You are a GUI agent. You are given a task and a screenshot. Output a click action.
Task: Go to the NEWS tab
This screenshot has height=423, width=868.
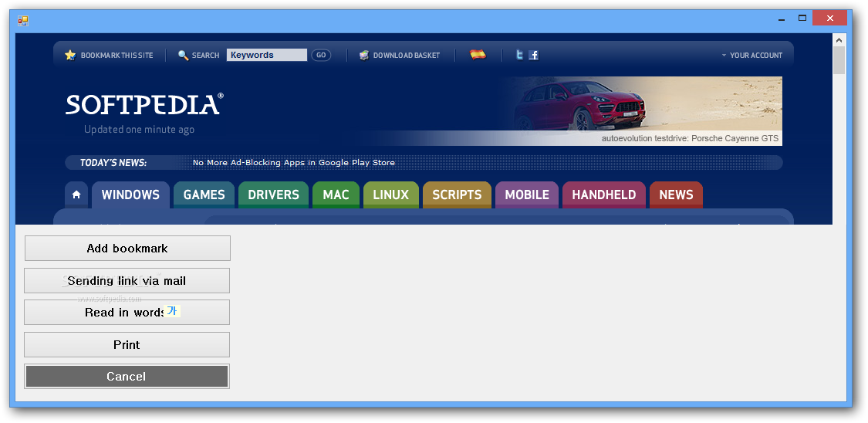[x=676, y=195]
